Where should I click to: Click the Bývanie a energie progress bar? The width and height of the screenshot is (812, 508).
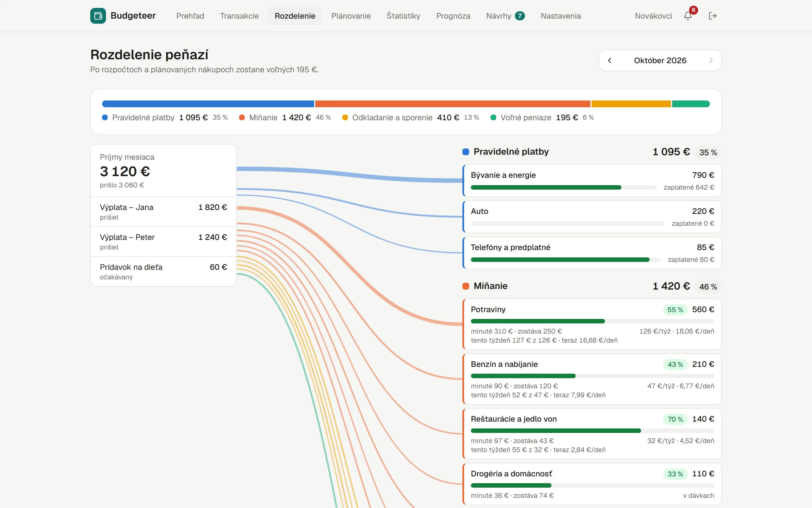(564, 187)
